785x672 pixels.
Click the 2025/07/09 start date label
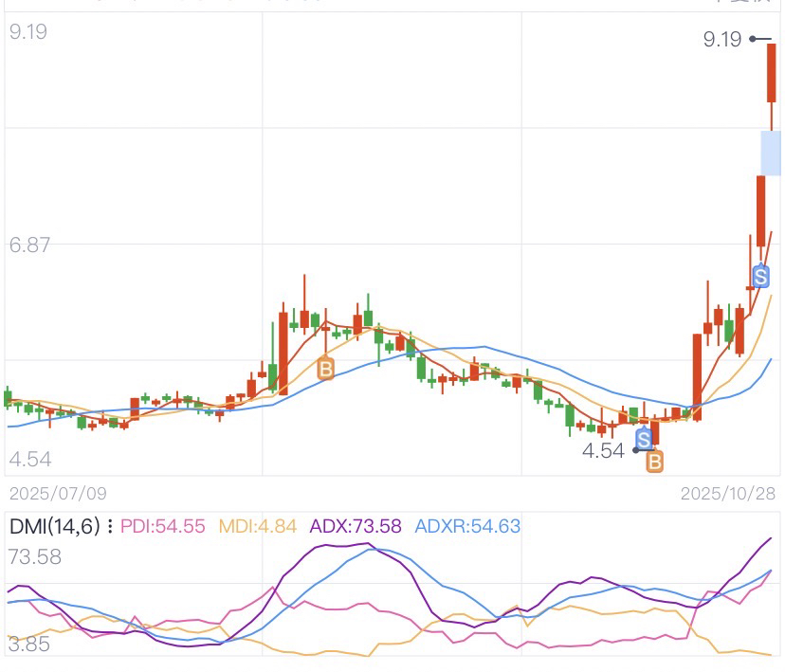coord(57,494)
